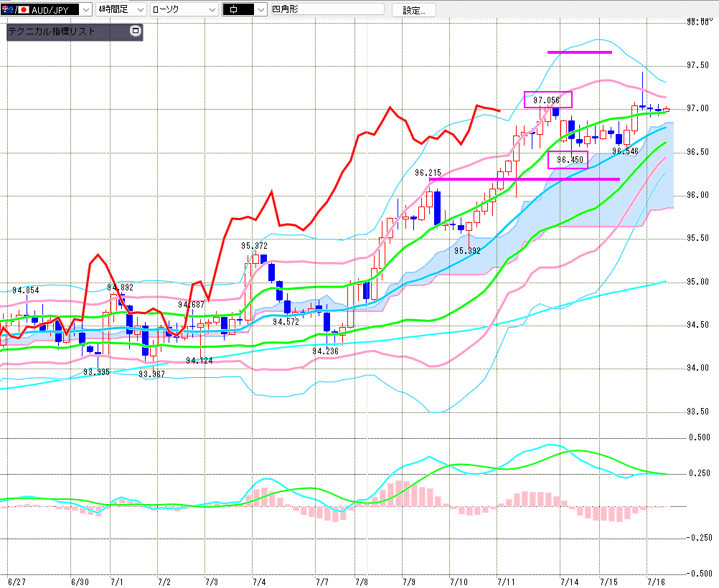Screen dimensions: 719x588
Task: Click the 7/2 date on the time axis
Action: pos(164,582)
